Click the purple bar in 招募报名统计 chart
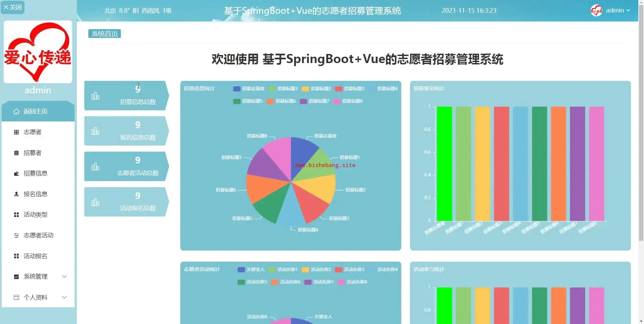Screen dimensions: 644x324 (578, 164)
